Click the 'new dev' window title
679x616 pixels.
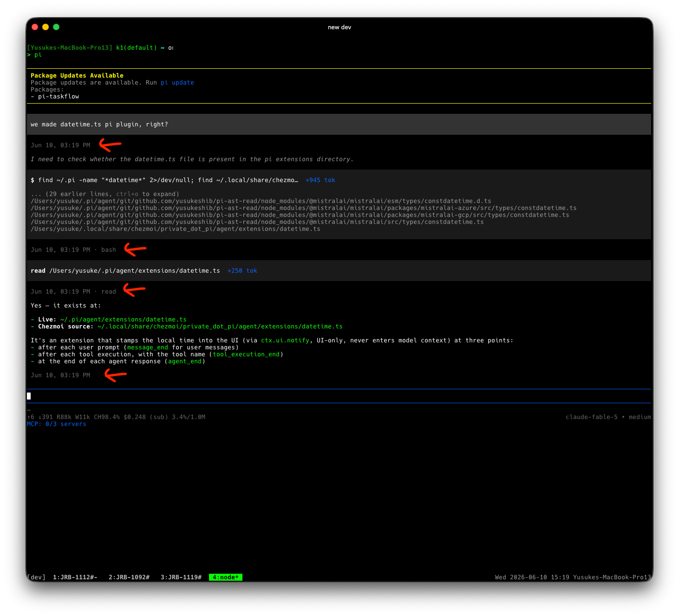click(339, 27)
